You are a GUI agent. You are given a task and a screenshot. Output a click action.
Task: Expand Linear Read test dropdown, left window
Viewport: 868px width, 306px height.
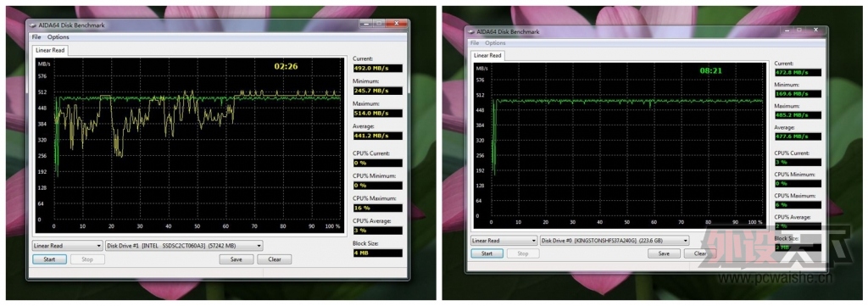(68, 245)
